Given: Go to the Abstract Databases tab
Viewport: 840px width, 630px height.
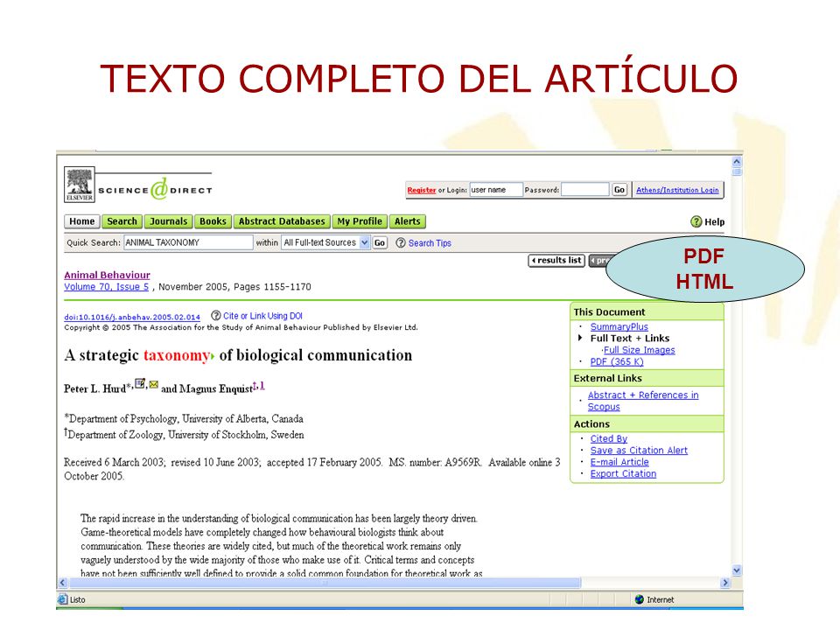Looking at the screenshot, I should coord(282,221).
